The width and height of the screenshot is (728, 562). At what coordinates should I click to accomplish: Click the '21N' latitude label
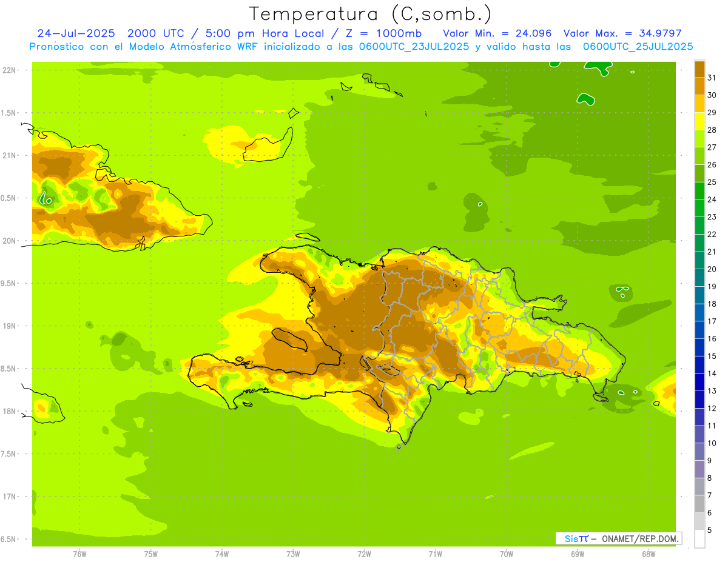pyautogui.click(x=8, y=155)
